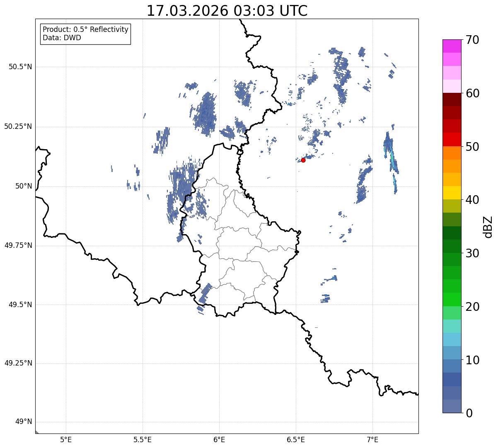Click the bright red colorbar segment
The image size is (498, 448).
pos(452,140)
